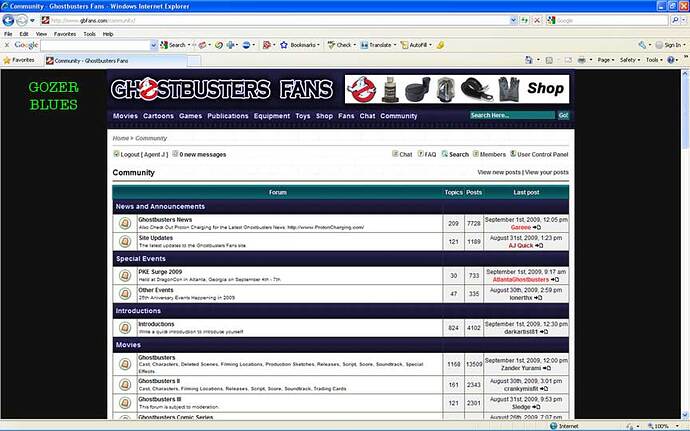Image resolution: width=690 pixels, height=431 pixels.
Task: Open a new blank tab
Action: pyautogui.click(x=194, y=61)
